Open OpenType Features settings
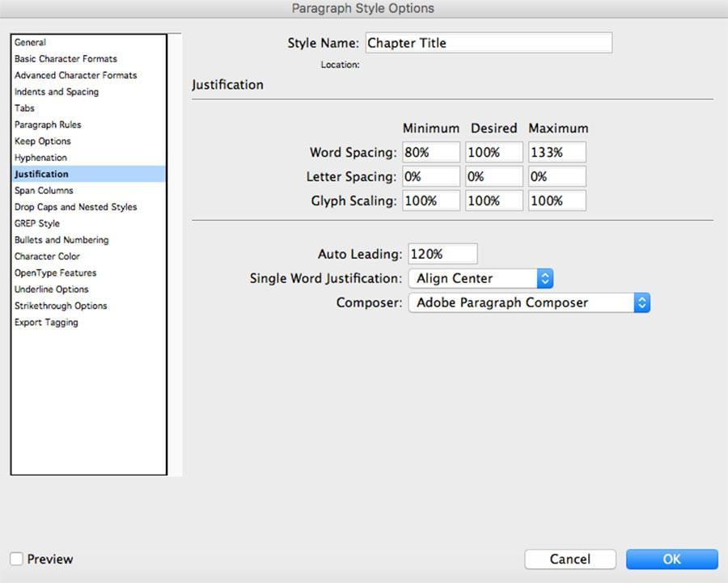Viewport: 728px width, 583px height. (x=55, y=272)
